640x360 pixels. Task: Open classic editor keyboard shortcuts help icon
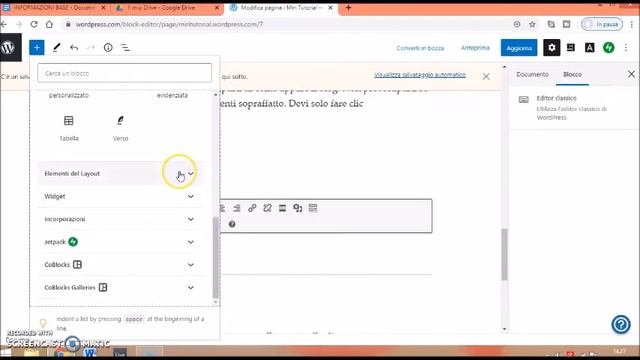[232, 224]
